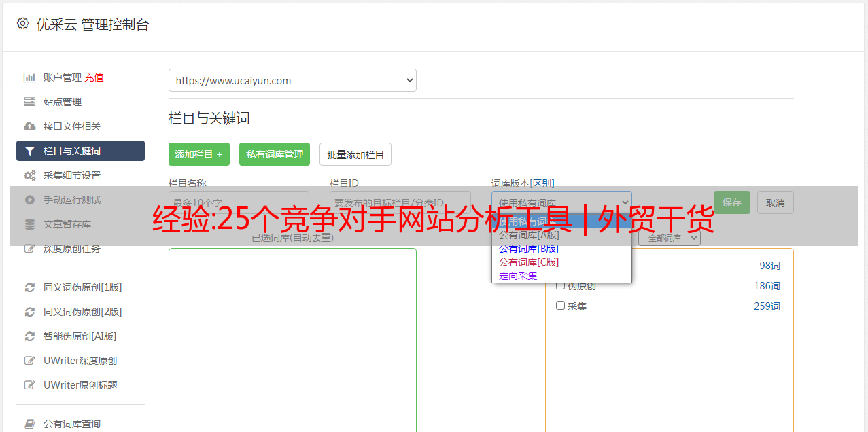868x432 pixels.
Task: Click the gear icon beside 优采云 管理控制台
Action: click(x=23, y=24)
